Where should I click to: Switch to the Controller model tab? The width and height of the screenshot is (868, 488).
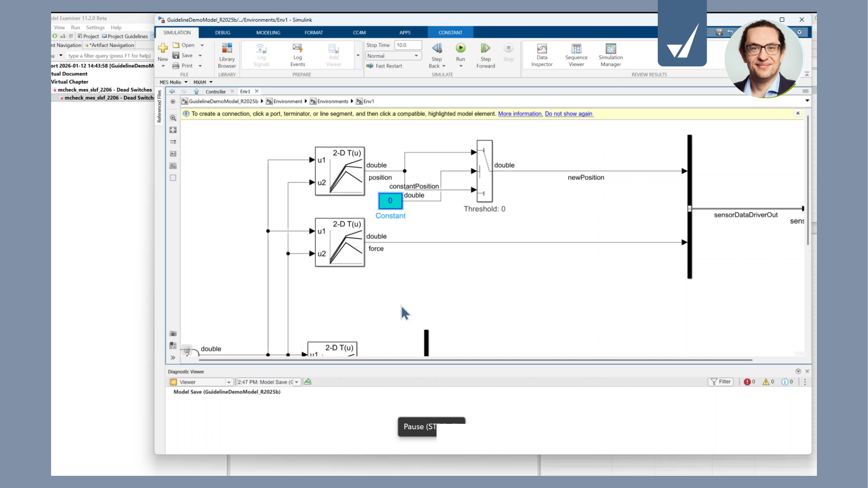(216, 91)
